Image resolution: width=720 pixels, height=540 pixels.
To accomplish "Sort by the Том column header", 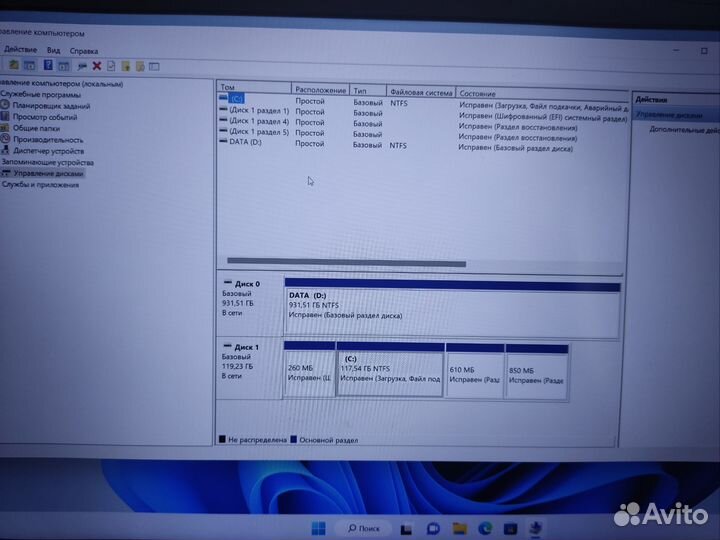I will [x=254, y=87].
